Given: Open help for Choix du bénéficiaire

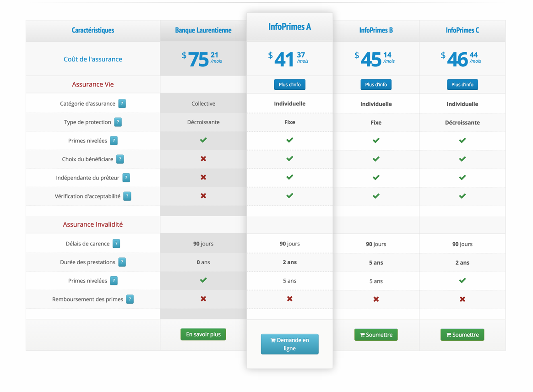Looking at the screenshot, I should point(120,159).
